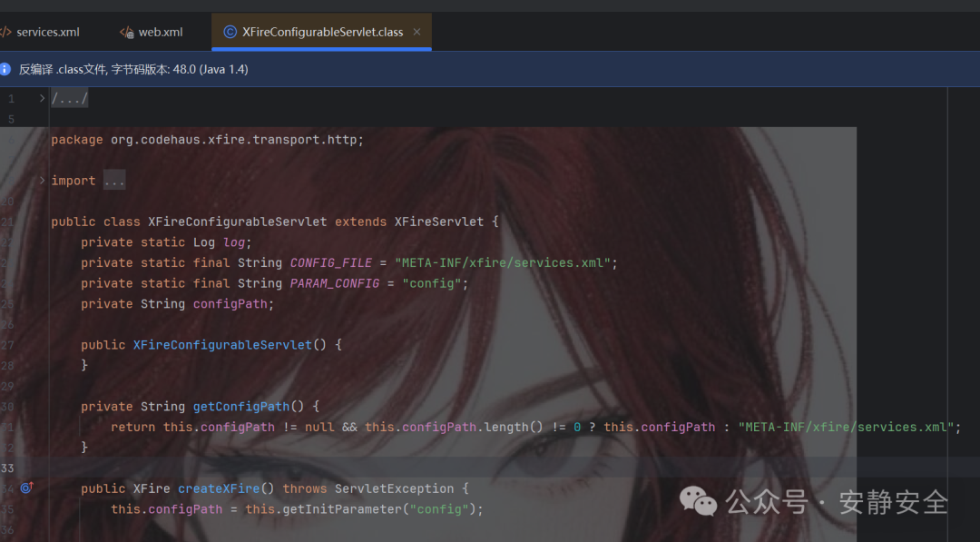Viewport: 980px width, 542px height.
Task: Click the info icon in the decompiler banner
Action: point(8,68)
